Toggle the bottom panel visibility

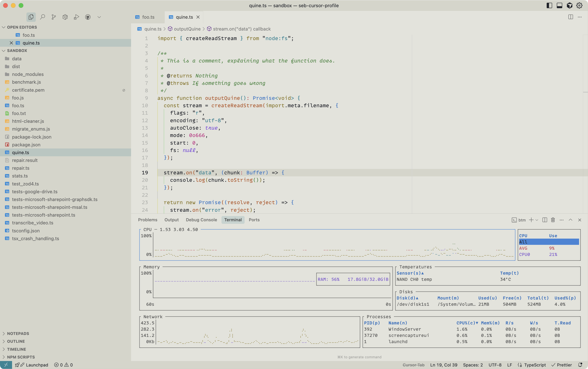pos(559,5)
